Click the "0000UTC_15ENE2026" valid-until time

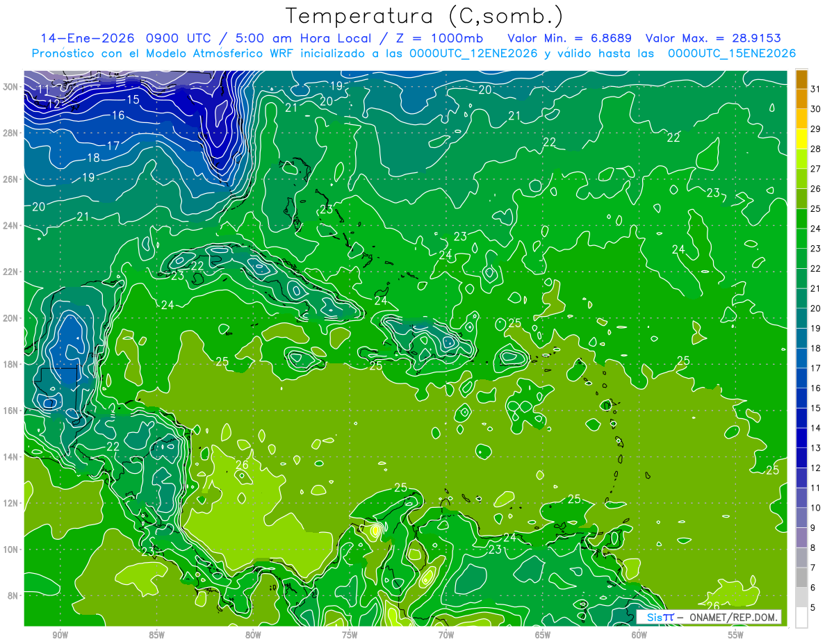[731, 53]
